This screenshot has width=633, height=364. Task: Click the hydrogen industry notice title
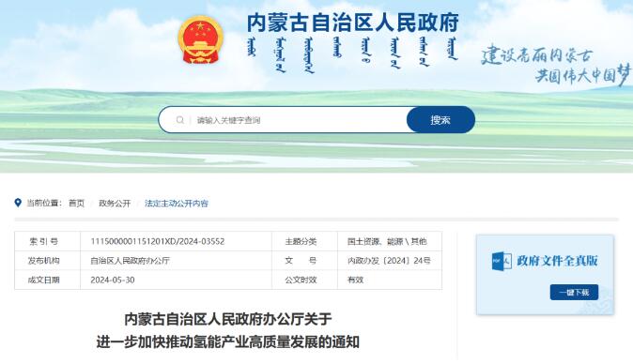(228, 330)
